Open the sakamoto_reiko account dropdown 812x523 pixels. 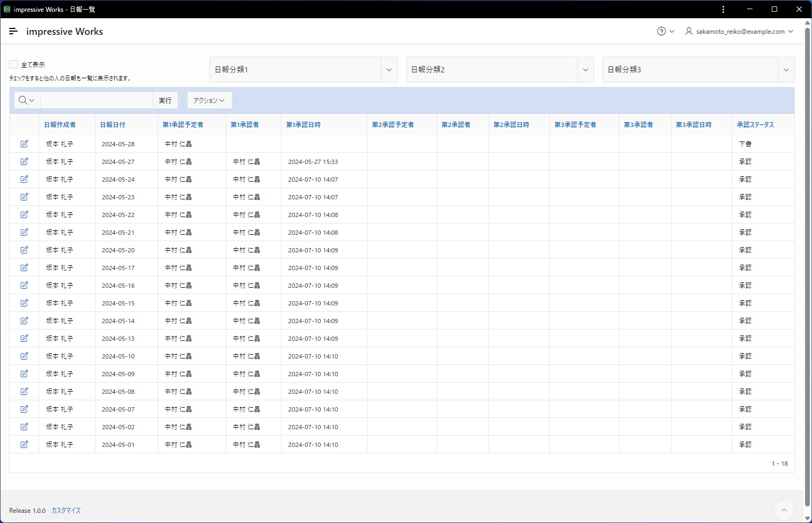tap(740, 32)
